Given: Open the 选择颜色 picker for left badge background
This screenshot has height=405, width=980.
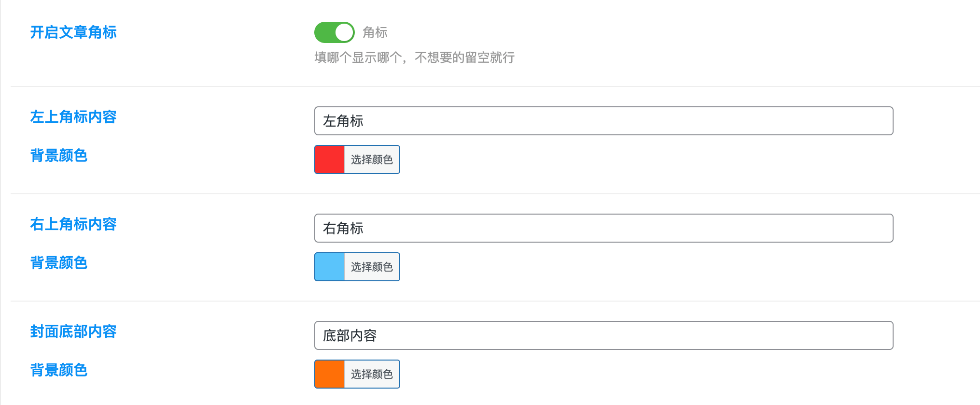Looking at the screenshot, I should pyautogui.click(x=372, y=159).
